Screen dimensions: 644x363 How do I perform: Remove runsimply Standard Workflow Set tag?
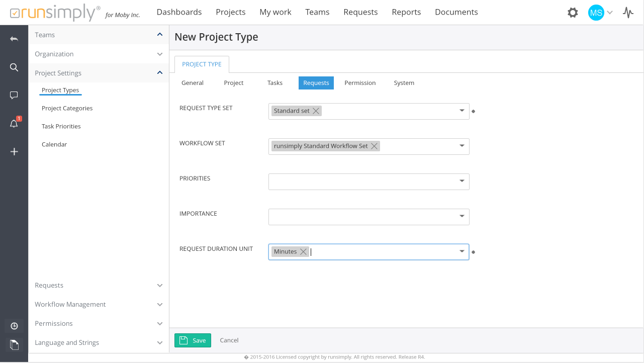pyautogui.click(x=374, y=146)
